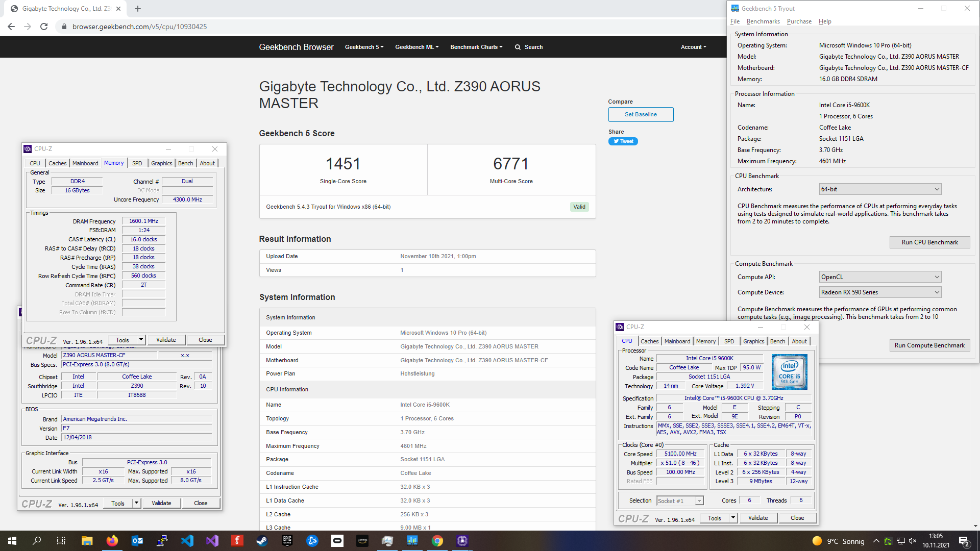Select Graphics tab in CPU-Z Memory window

click(161, 163)
